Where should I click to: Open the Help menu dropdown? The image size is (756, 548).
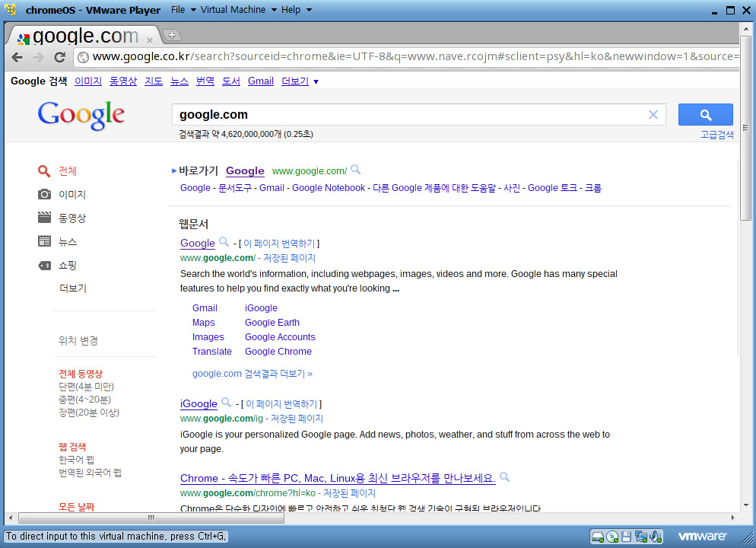(291, 9)
